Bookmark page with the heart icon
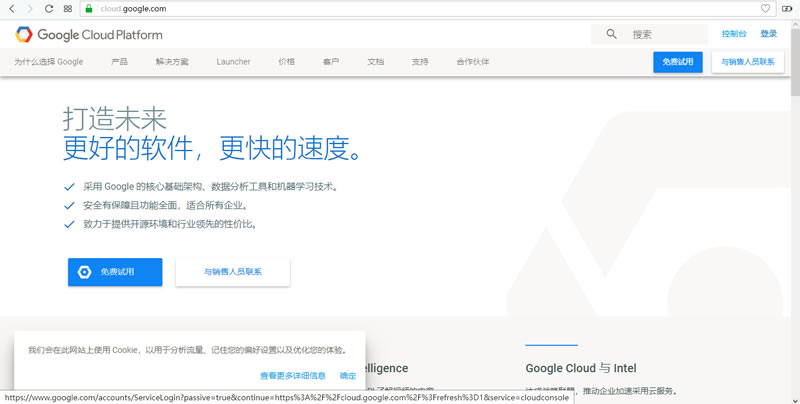Viewport: 800px width, 404px height. pyautogui.click(x=765, y=9)
